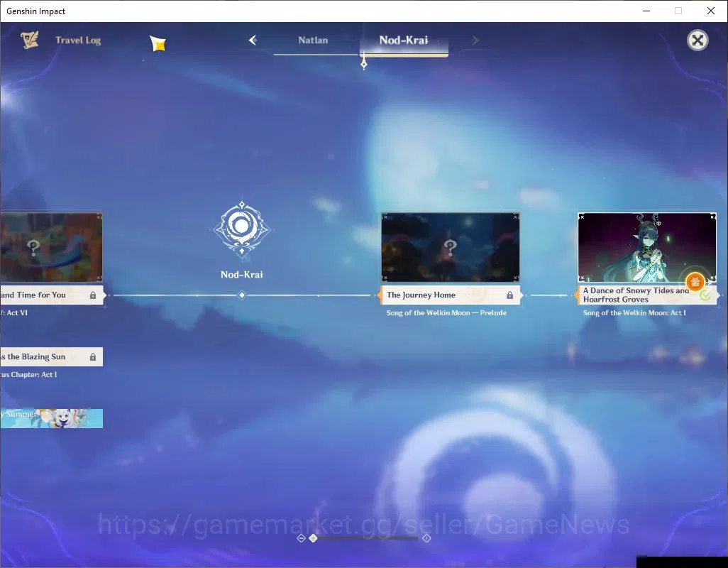Image resolution: width=728 pixels, height=568 pixels.
Task: Click right end icon of bottom scroll bar
Action: [426, 538]
